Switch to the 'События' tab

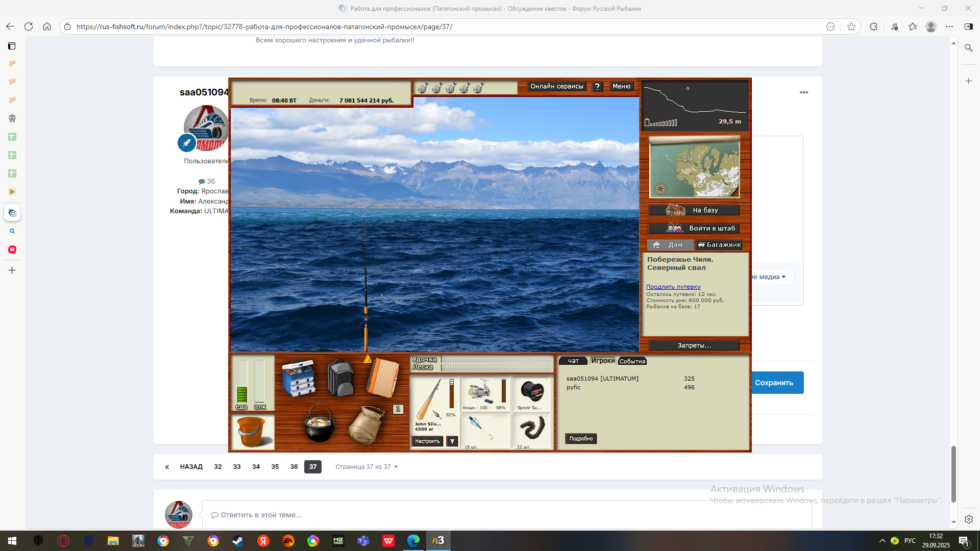[632, 361]
